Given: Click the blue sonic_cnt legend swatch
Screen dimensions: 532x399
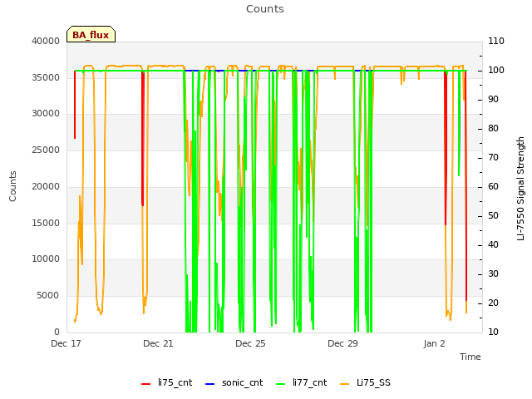Looking at the screenshot, I should click(210, 384).
